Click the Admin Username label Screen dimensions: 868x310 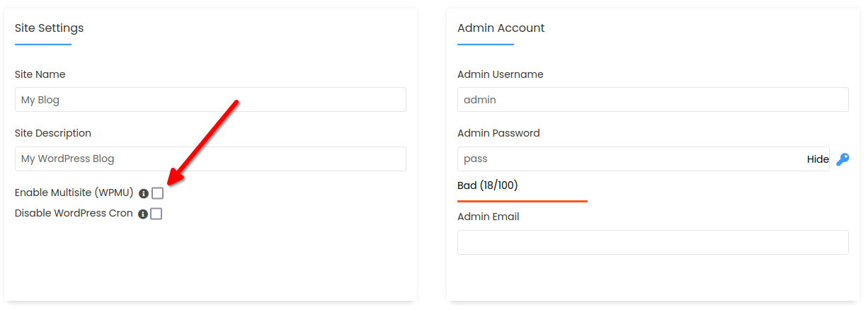pos(501,74)
